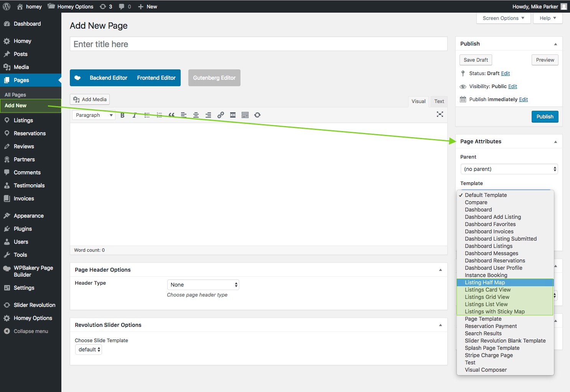Open the Paragraph format dropdown
The height and width of the screenshot is (392, 570).
point(94,115)
